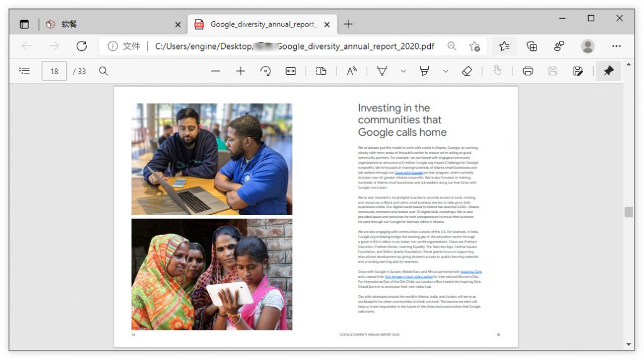Zoom out using the minus button
The width and height of the screenshot is (644, 360).
216,71
